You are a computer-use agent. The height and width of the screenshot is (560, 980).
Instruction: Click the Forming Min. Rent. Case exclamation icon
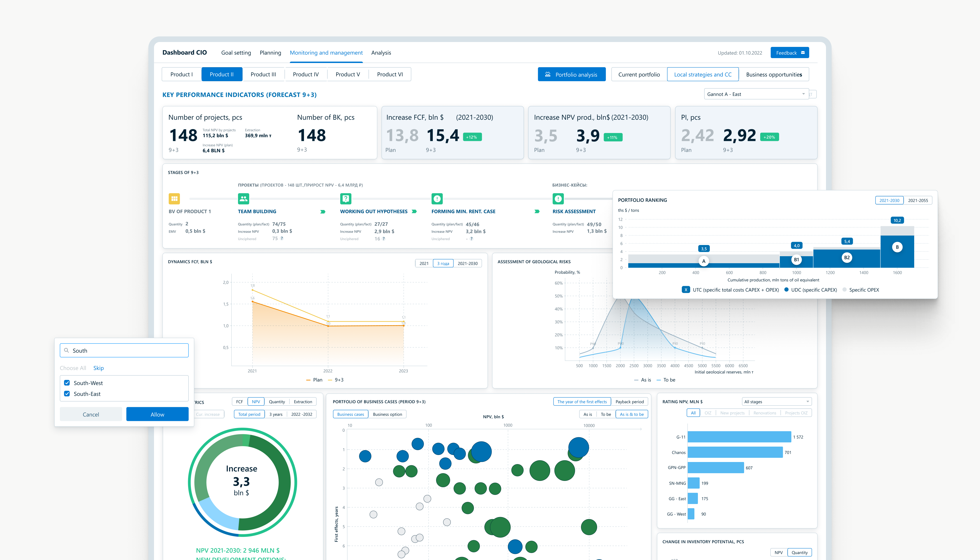(x=437, y=199)
